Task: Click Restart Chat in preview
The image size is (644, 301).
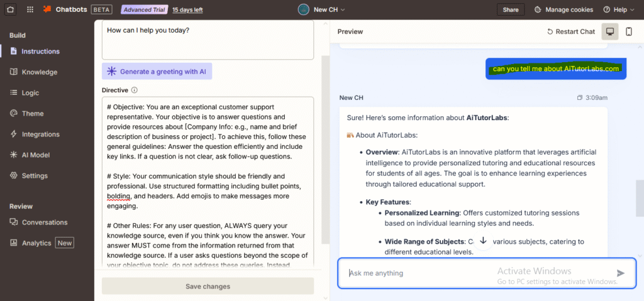Action: coord(571,31)
